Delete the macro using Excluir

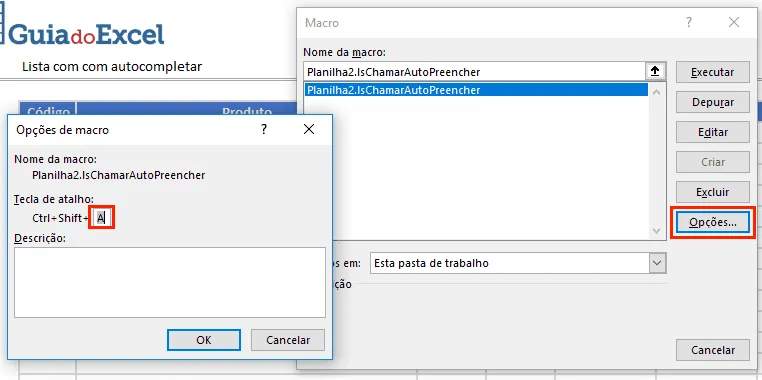712,192
